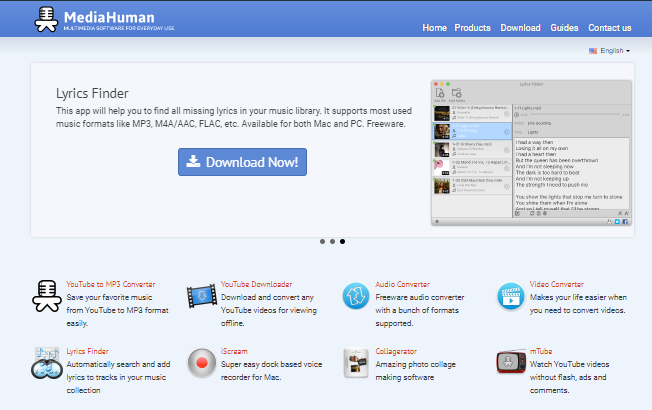Click the Audio Converter blue round icon

356,296
